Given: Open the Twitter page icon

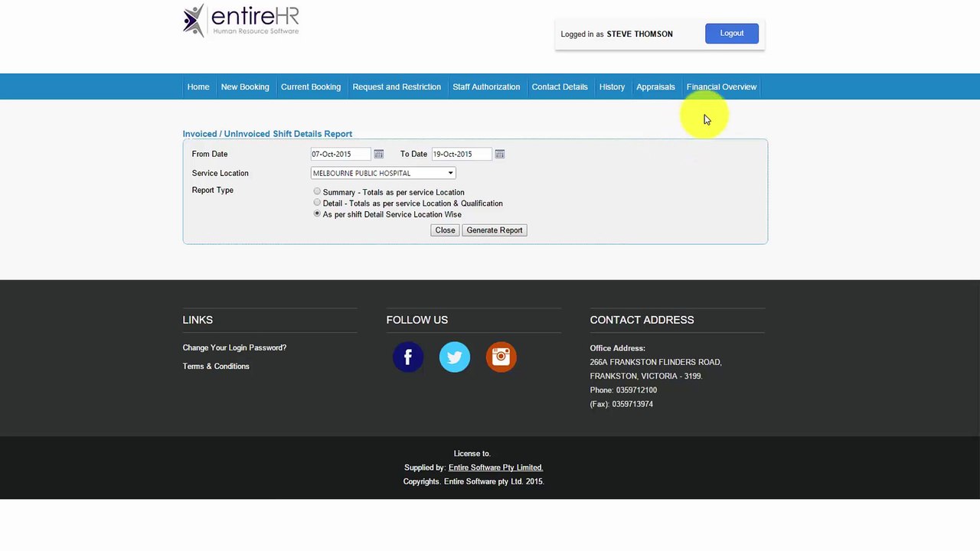Looking at the screenshot, I should (455, 357).
